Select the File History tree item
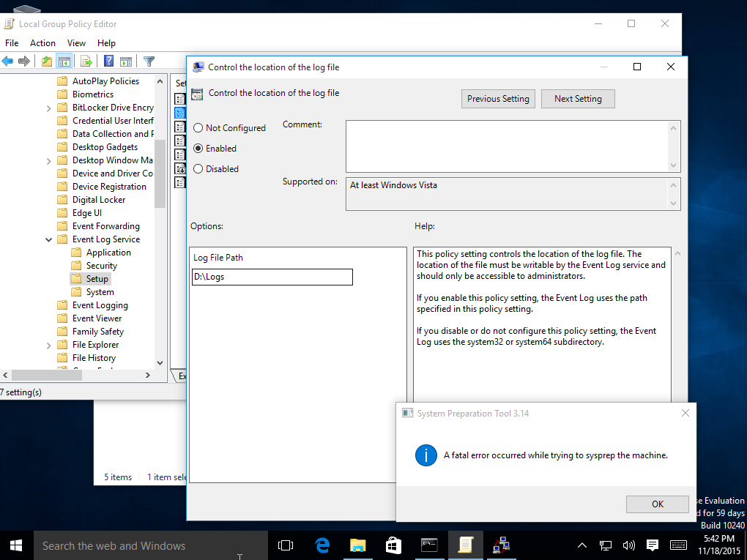This screenshot has height=560, width=747. [x=94, y=358]
